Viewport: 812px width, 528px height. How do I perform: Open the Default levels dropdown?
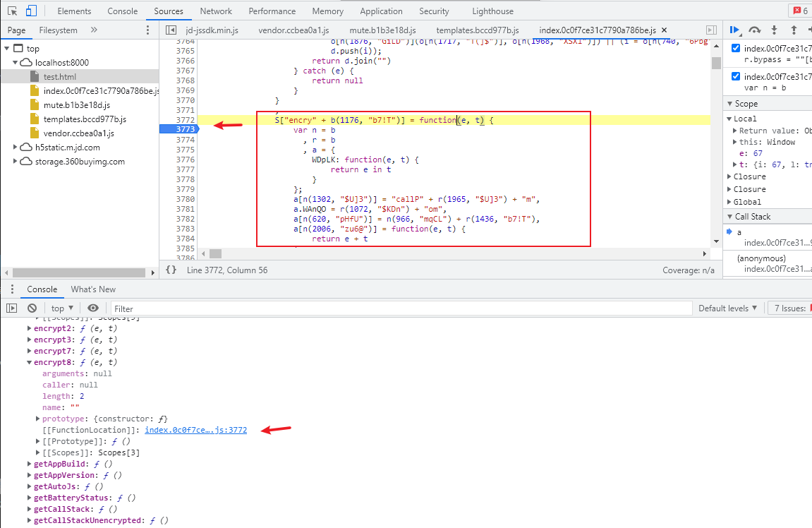point(727,308)
